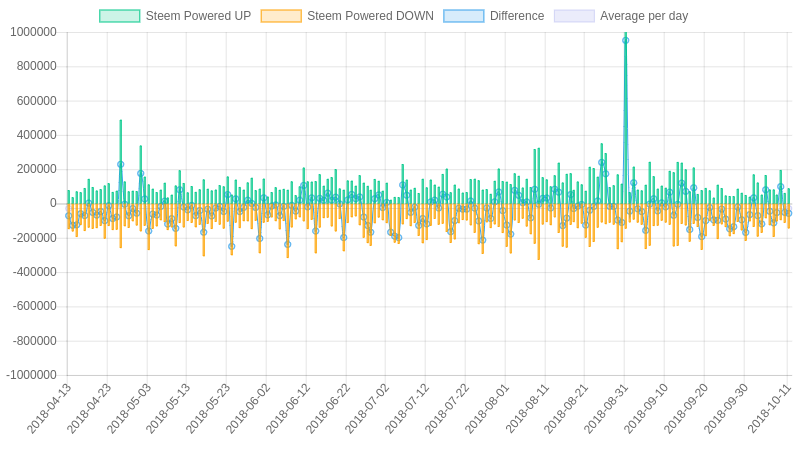Toggle the Average per day legend label
This screenshot has height=450, width=798.
pos(644,16)
